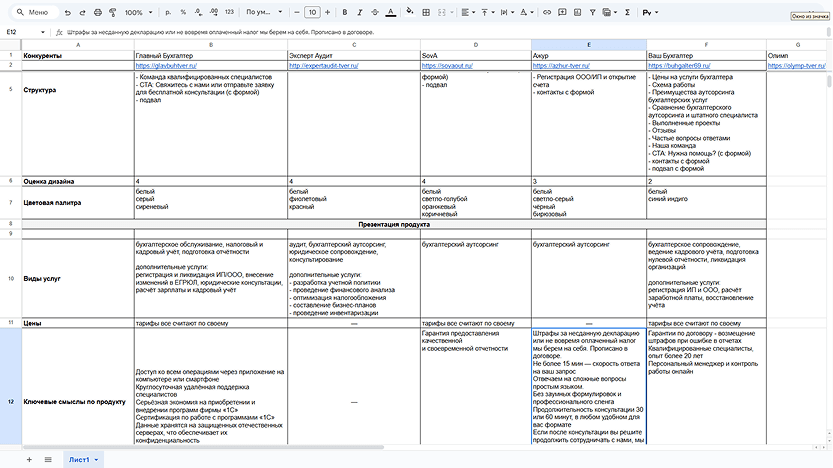833x468 pixels.
Task: Decrease font size with minus
Action: coord(297,12)
